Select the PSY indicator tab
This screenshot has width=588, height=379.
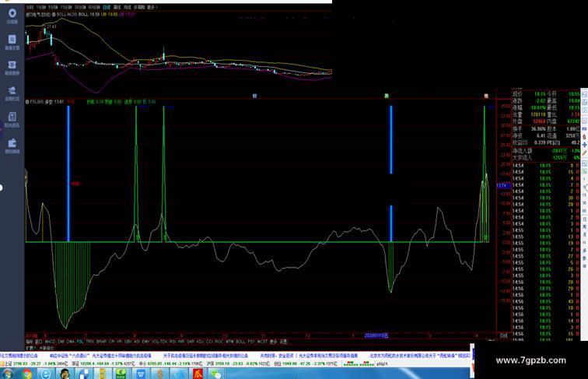click(252, 342)
